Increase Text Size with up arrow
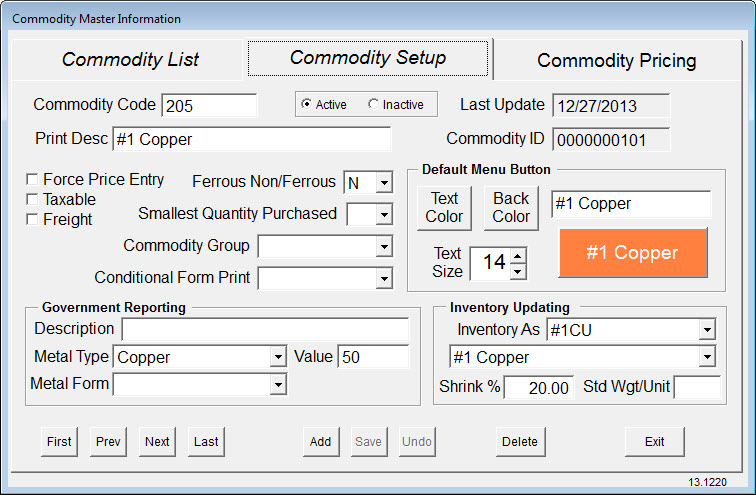The height and width of the screenshot is (495, 756). (x=518, y=256)
